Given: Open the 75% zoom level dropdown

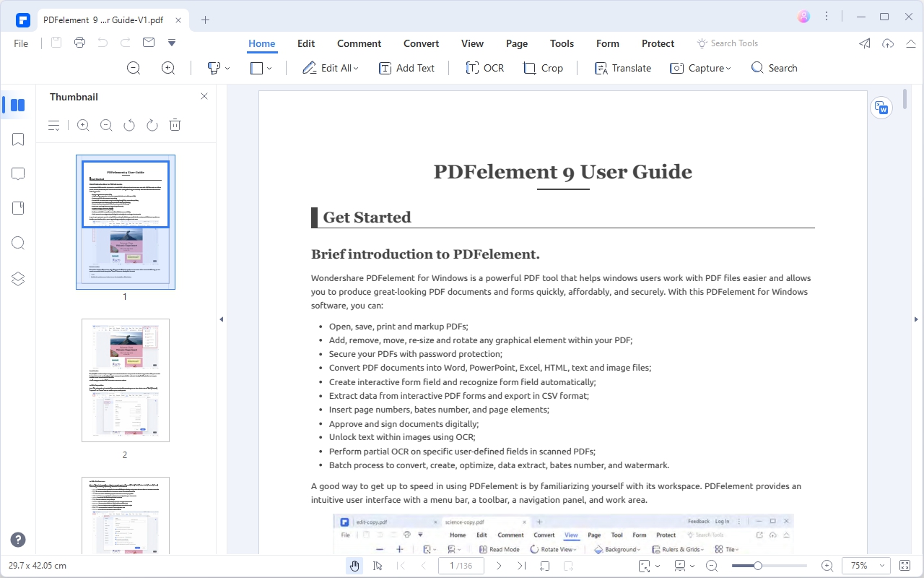Looking at the screenshot, I should click(866, 566).
